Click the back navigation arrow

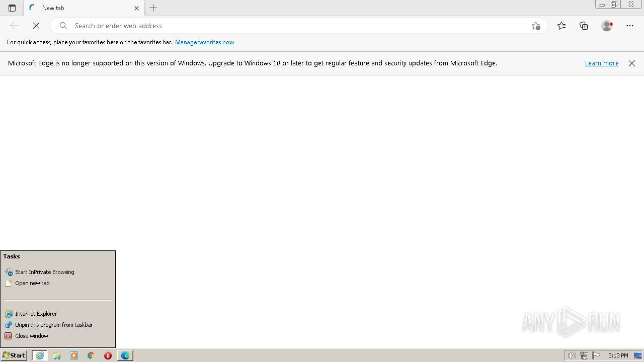click(14, 26)
